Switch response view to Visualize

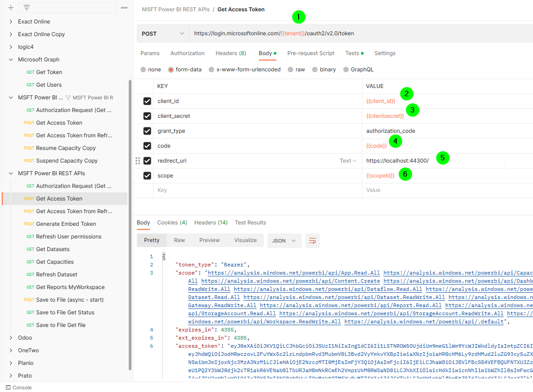[245, 240]
